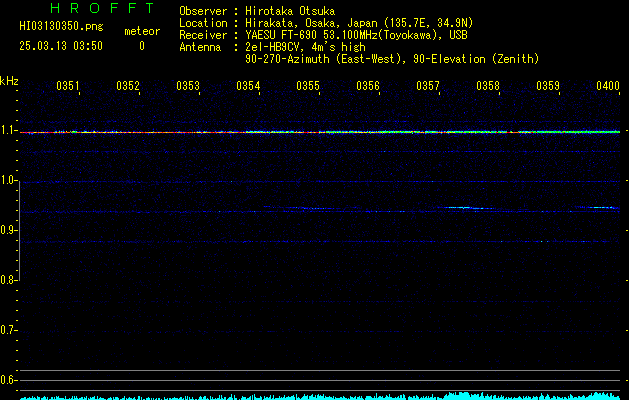Click the 0.9 kHz axis label
The image size is (629, 400).
pos(8,230)
